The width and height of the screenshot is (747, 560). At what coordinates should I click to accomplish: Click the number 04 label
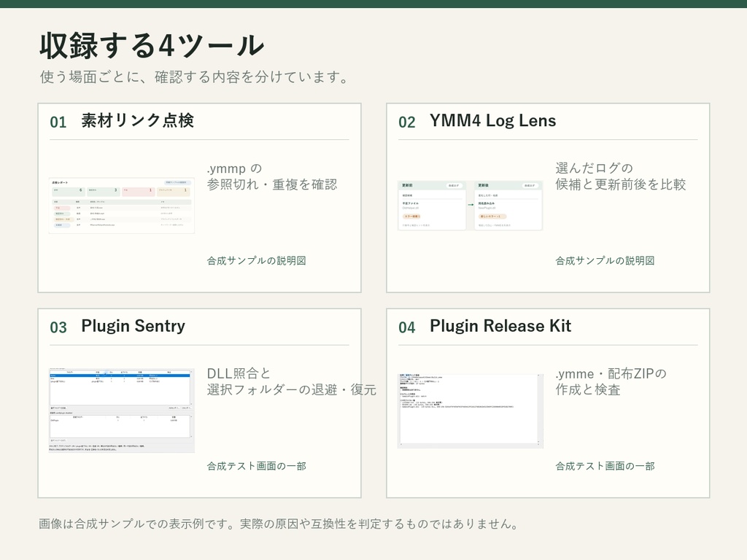(407, 327)
